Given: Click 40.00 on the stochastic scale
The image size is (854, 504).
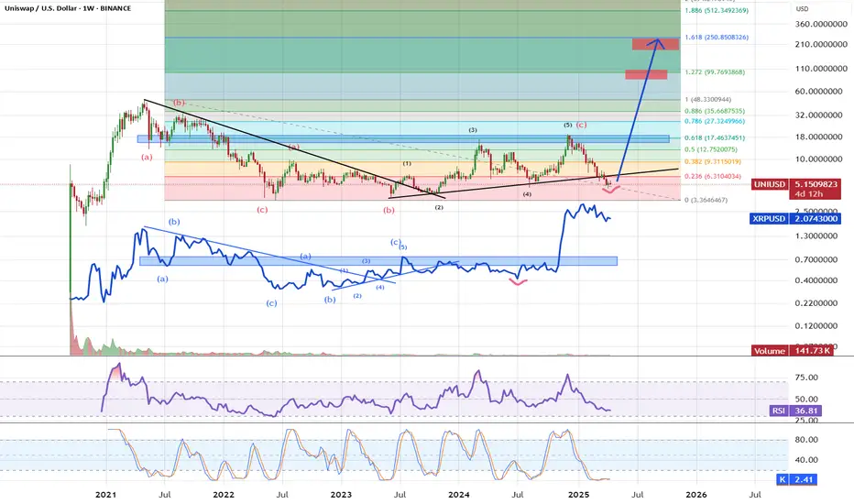Looking at the screenshot, I should coord(806,460).
